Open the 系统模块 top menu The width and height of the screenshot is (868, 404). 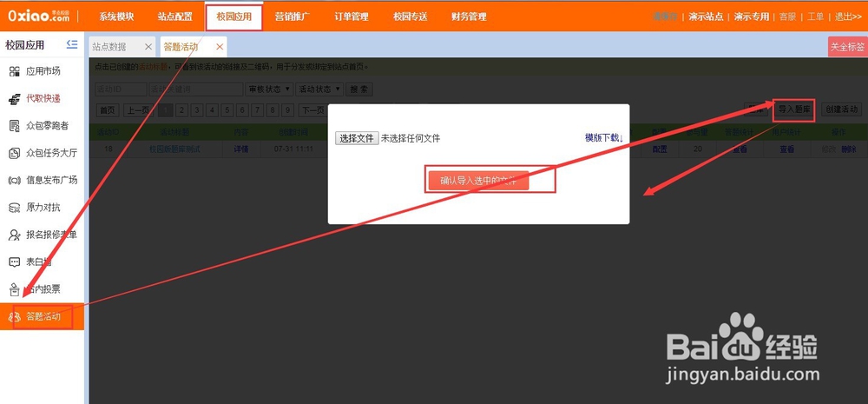click(117, 17)
